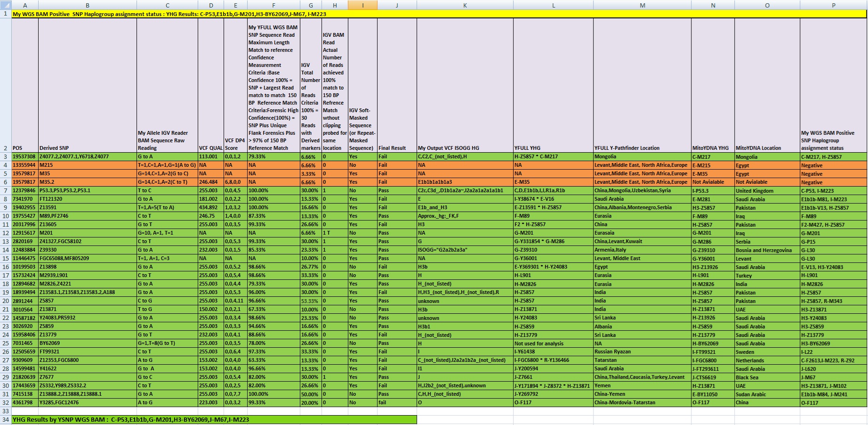Click the cell 'Not used for analysis'
This screenshot has width=868, height=425.
coord(553,343)
